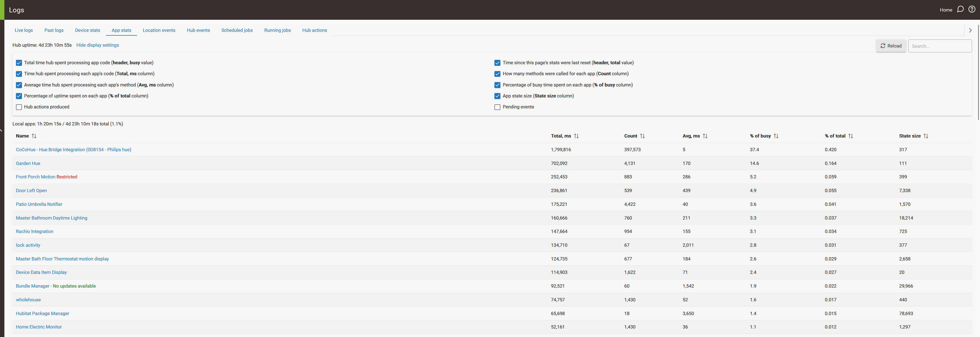Image resolution: width=980 pixels, height=337 pixels.
Task: Sort by % of busy arrows
Action: coord(776,136)
